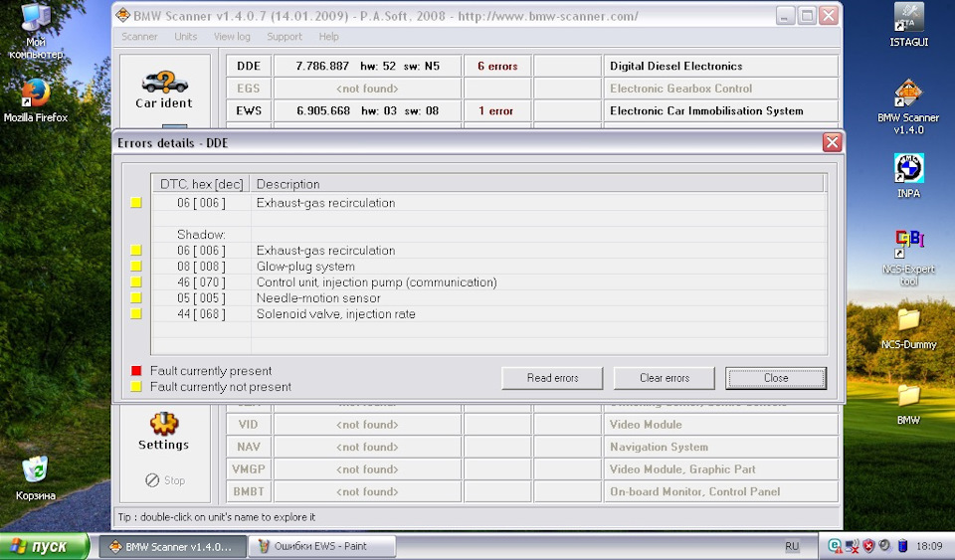The image size is (955, 560).
Task: Select VID unit cell
Action: [x=249, y=425]
